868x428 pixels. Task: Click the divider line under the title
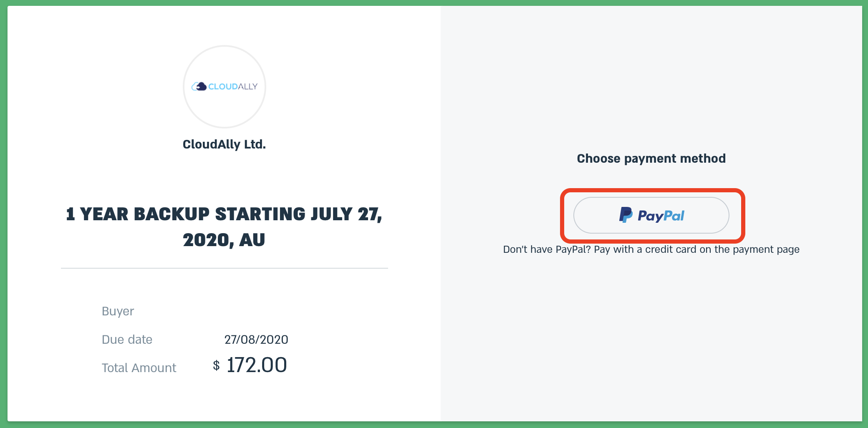click(225, 268)
